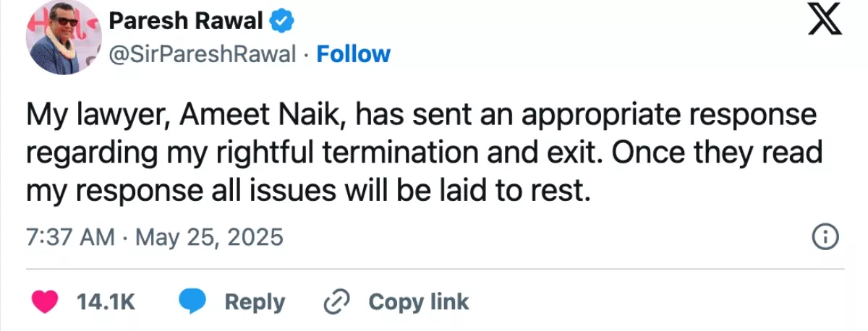Viewport: 868px width, 331px height.
Task: Click the blue reply bubble icon
Action: pos(192,301)
